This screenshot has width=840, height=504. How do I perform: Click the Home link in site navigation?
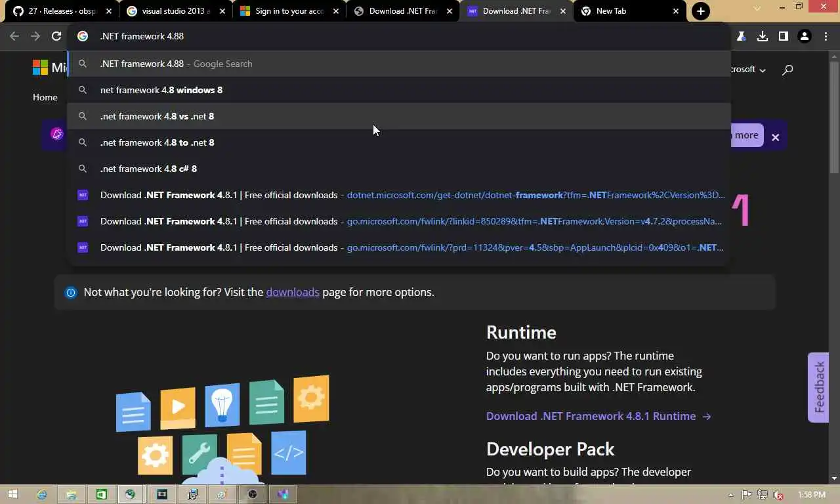(45, 97)
